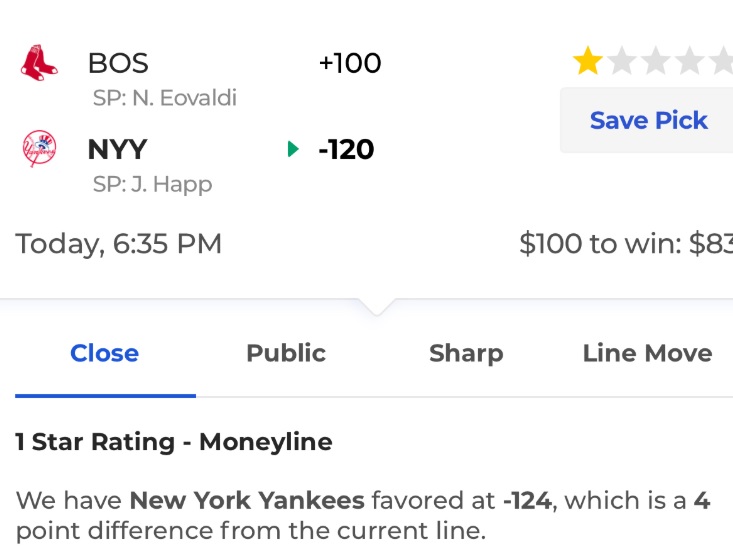Click the first gold star rating
This screenshot has width=733, height=558.
588,61
